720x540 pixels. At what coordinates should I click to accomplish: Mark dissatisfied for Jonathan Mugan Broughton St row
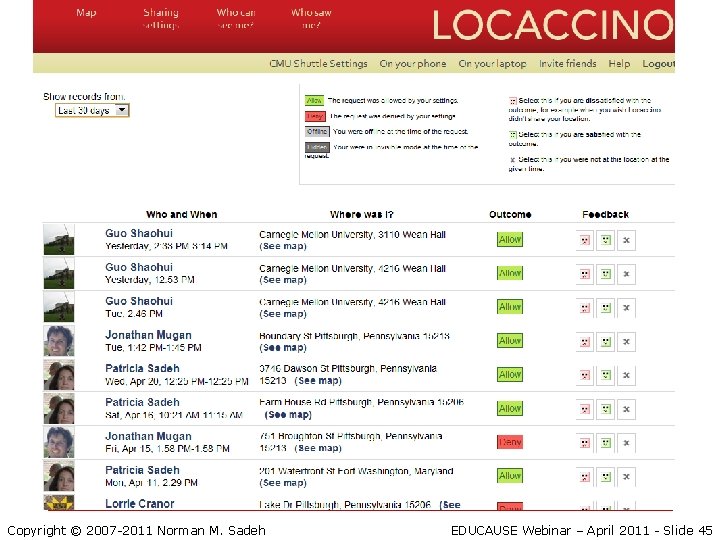click(x=585, y=443)
